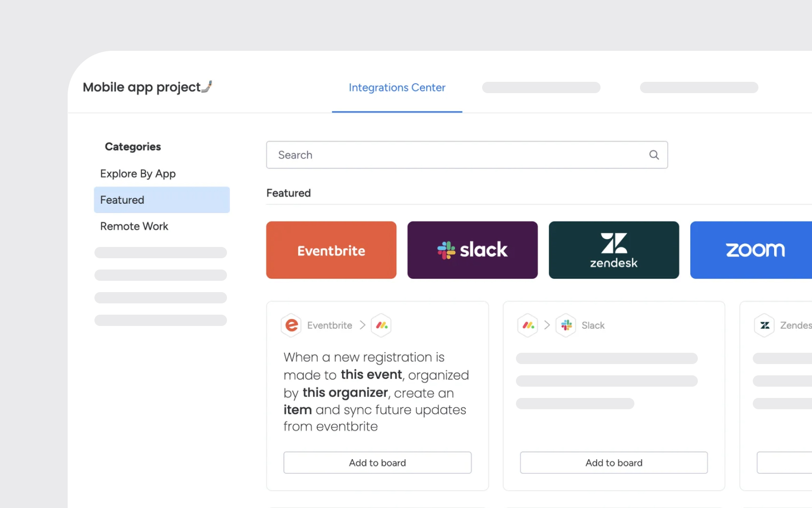This screenshot has height=508, width=812.
Task: Add the Slack integration to board
Action: pos(614,462)
